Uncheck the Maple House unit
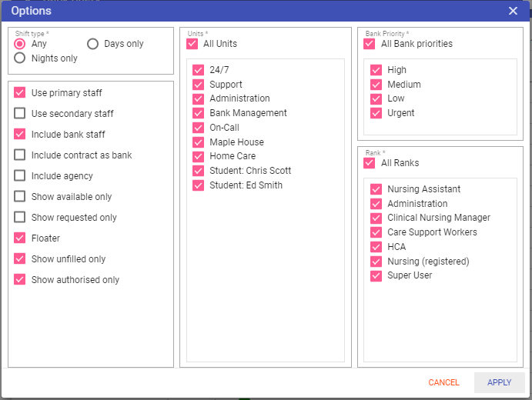 (199, 142)
